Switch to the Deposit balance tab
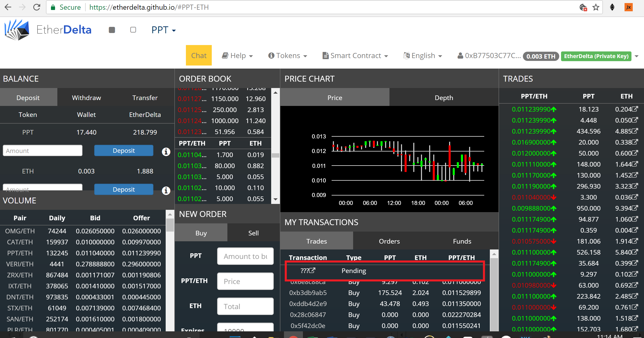Viewport: 644px width, 338px height. click(28, 97)
